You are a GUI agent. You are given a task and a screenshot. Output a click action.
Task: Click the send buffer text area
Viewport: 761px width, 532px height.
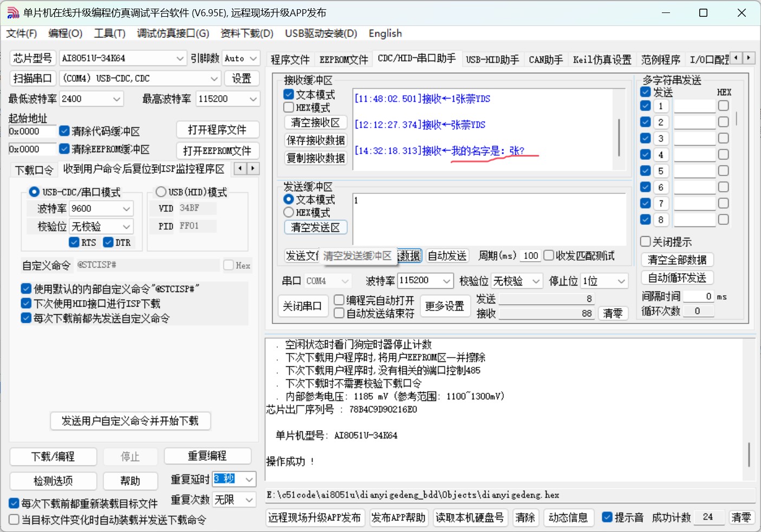[489, 219]
